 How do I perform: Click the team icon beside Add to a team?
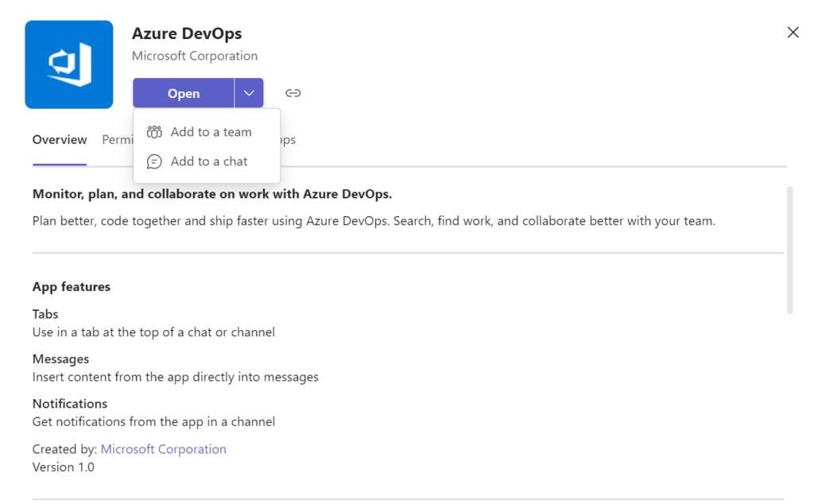click(154, 132)
